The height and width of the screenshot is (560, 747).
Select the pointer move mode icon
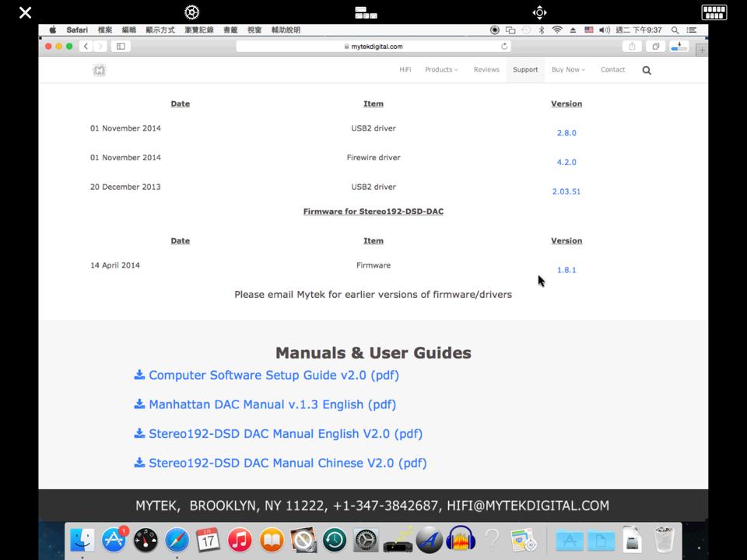coord(539,12)
